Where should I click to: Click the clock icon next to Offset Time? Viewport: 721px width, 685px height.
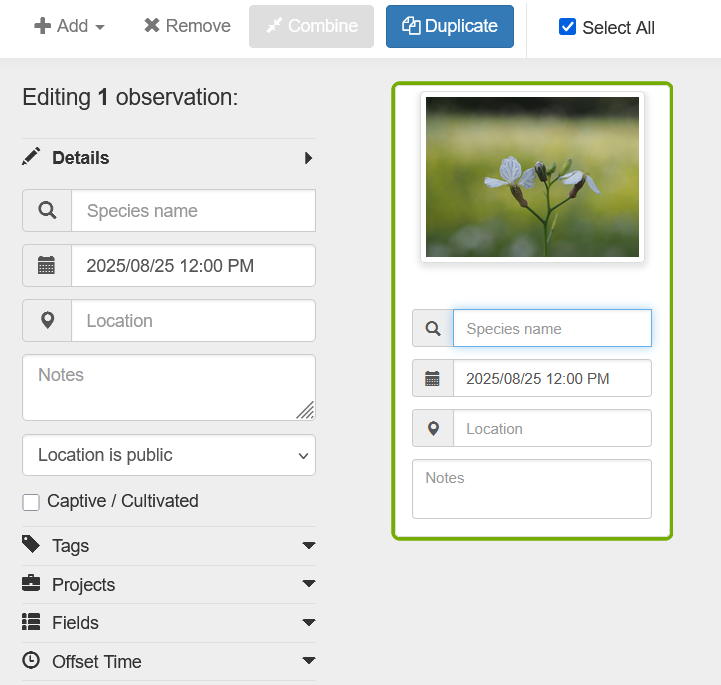pyautogui.click(x=32, y=661)
